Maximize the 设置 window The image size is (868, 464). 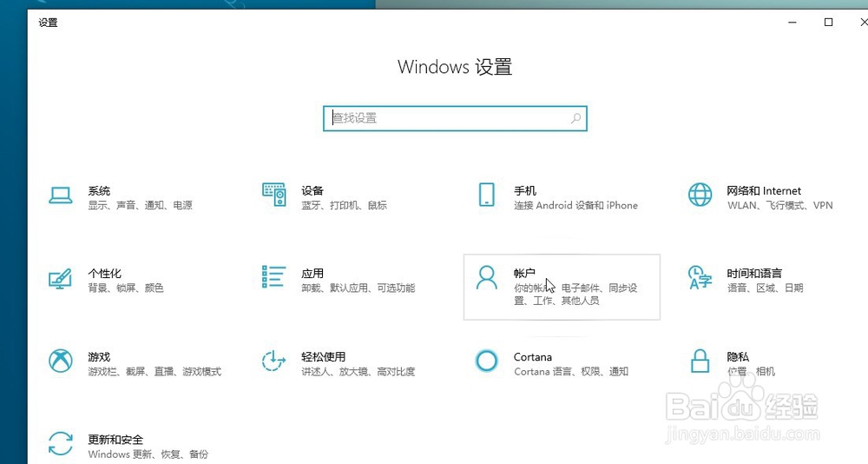click(829, 23)
